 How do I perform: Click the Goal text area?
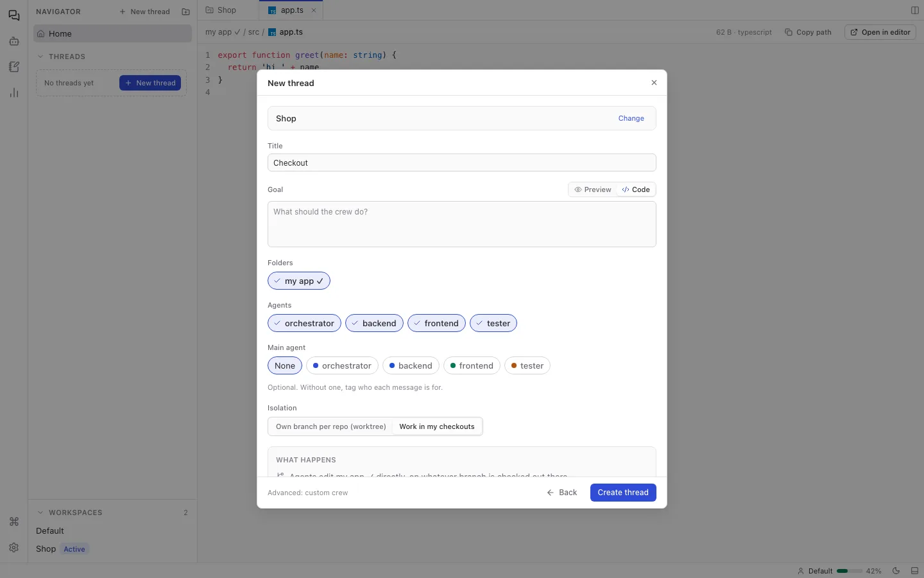click(462, 224)
